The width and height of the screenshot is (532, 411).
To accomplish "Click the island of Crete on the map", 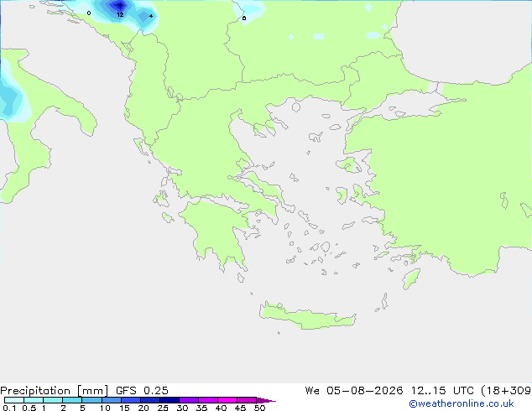I will tap(307, 316).
